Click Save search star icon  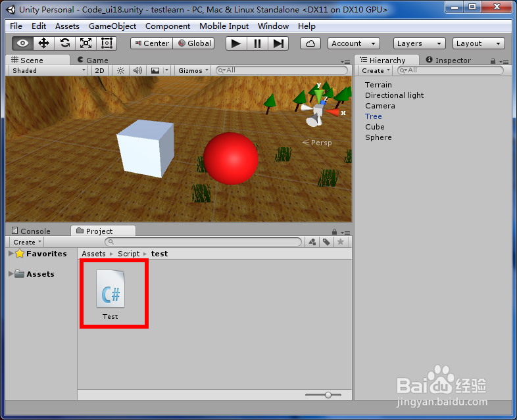point(341,242)
